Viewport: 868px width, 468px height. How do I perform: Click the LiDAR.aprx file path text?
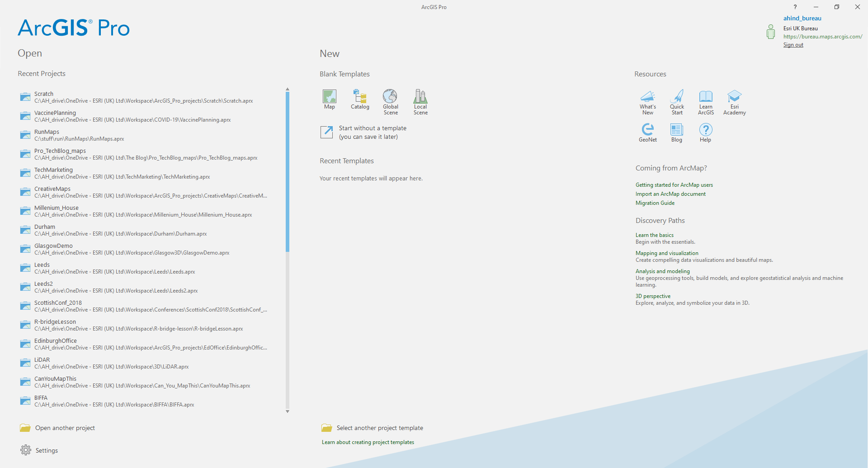pos(112,367)
